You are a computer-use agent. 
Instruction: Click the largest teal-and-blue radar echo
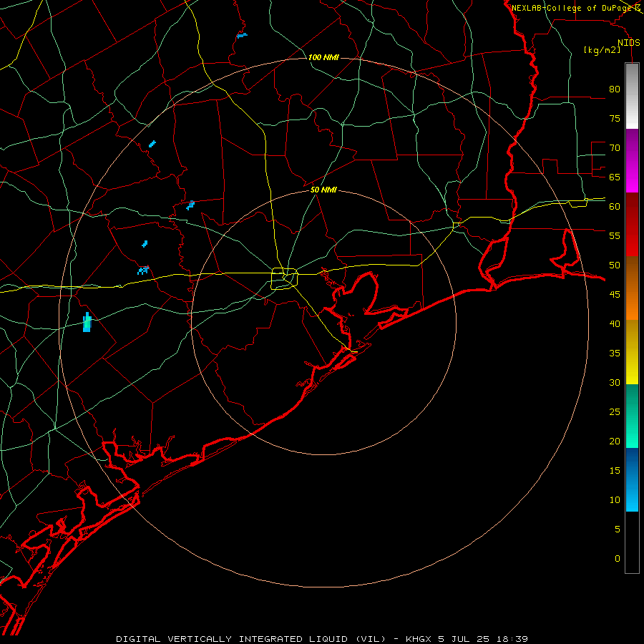87,323
